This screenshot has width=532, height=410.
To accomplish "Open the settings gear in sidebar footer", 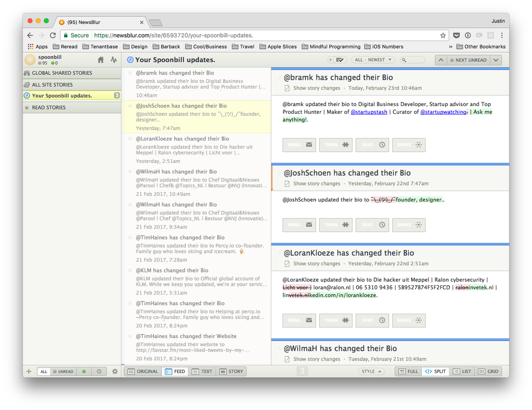I will (x=115, y=371).
